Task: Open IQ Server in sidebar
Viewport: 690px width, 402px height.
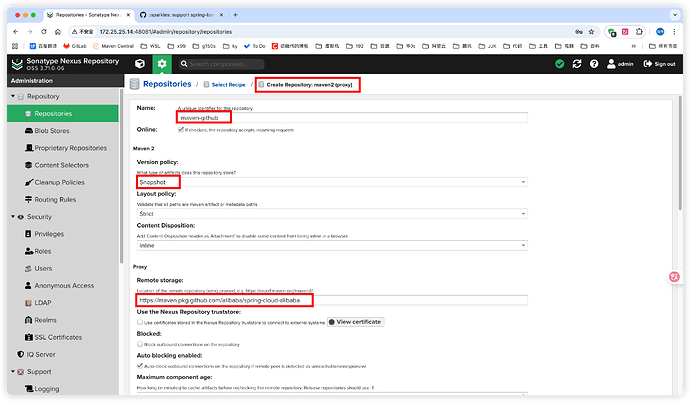Action: pyautogui.click(x=36, y=354)
